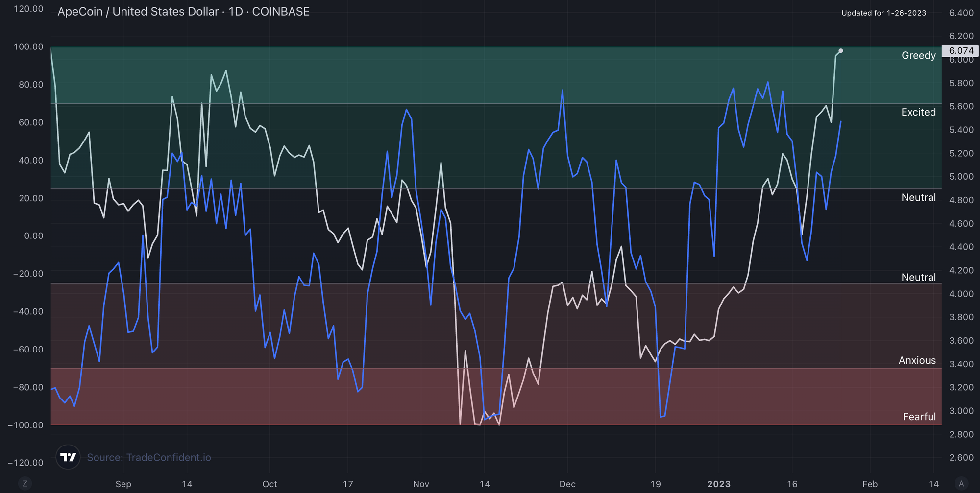Click the upper Neutral zone label
This screenshot has height=493, width=980.
pos(919,197)
